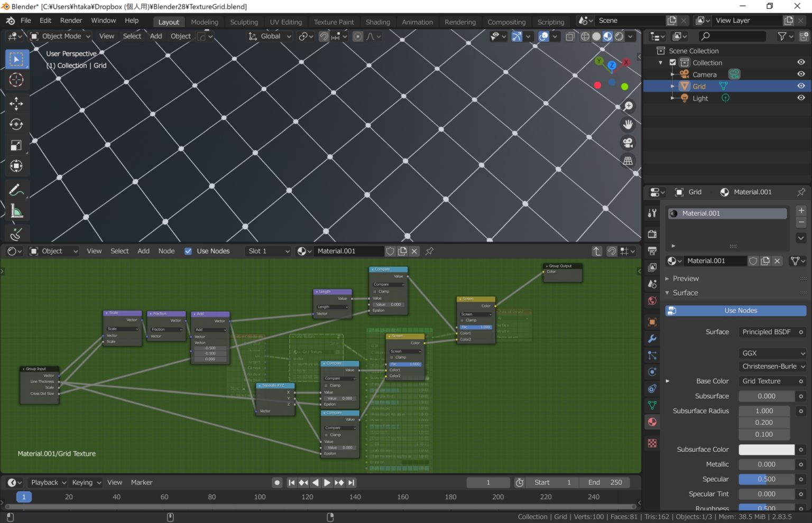Hide the Grid object in outliner
The image size is (812, 523).
[x=801, y=86]
